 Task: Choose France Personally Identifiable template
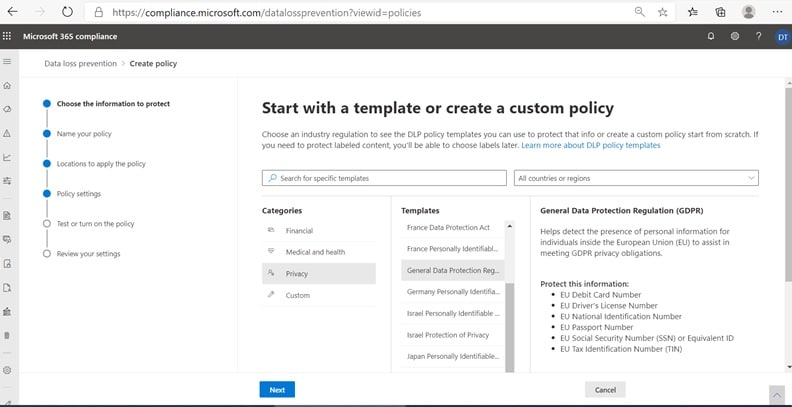452,249
